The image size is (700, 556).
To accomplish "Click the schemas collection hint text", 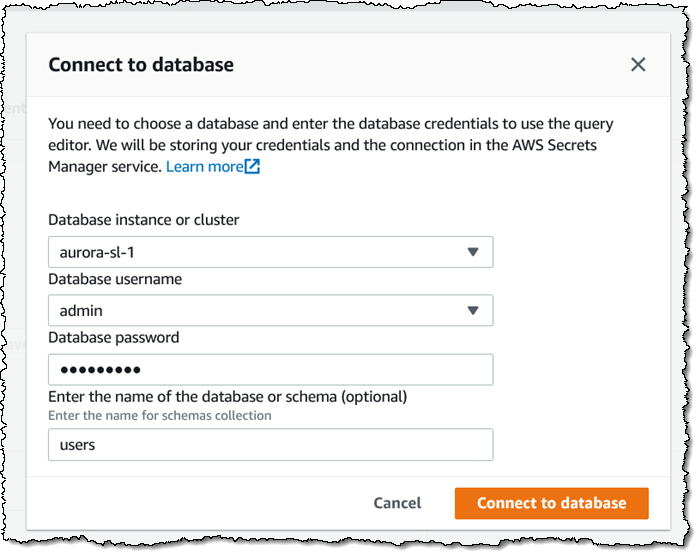I will click(x=160, y=415).
